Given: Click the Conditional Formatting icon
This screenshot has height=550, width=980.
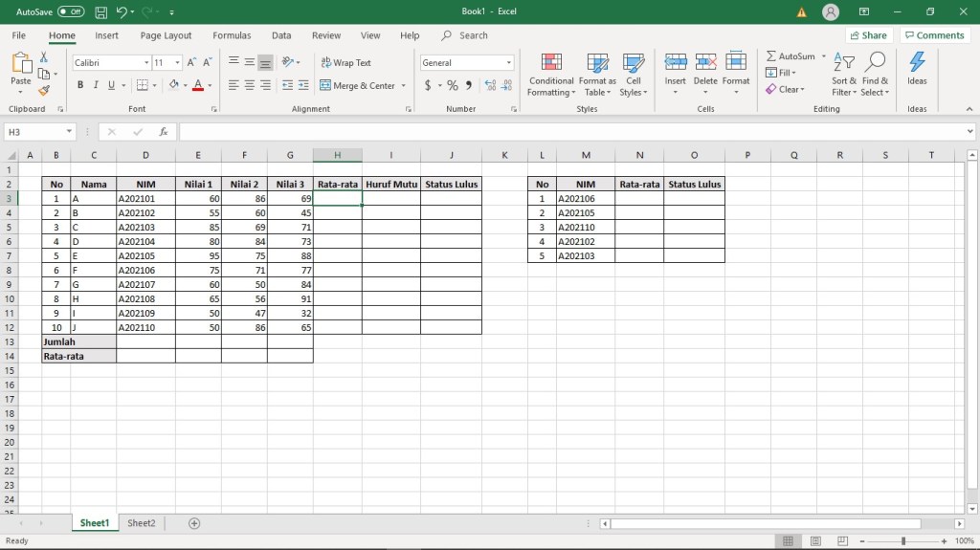Looking at the screenshot, I should point(551,63).
